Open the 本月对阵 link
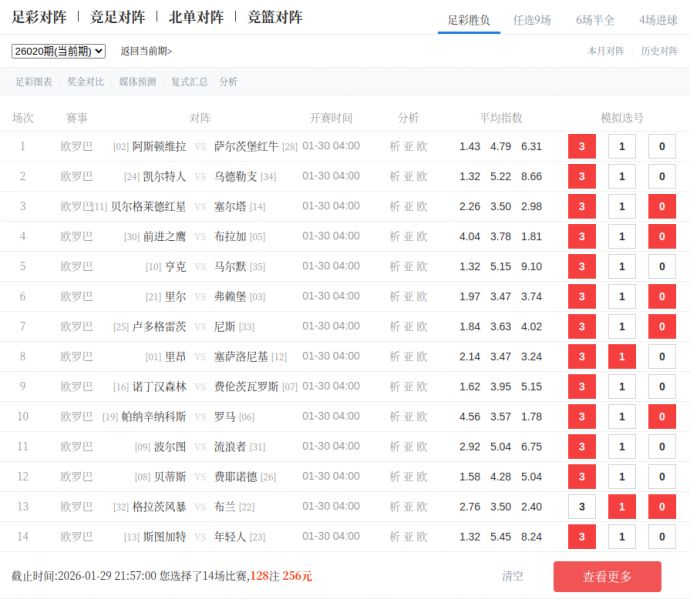Image resolution: width=690 pixels, height=599 pixels. click(605, 51)
